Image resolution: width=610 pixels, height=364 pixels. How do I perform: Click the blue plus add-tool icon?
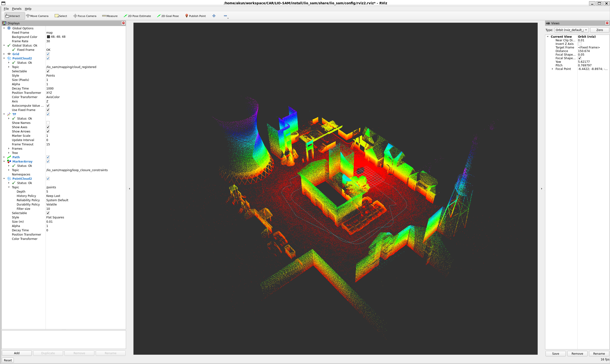coord(214,16)
